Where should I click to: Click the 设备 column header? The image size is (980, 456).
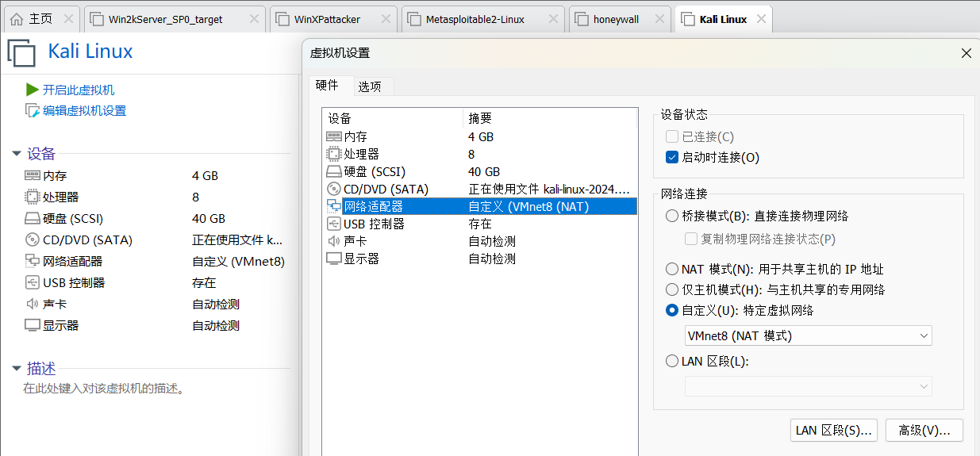click(394, 117)
